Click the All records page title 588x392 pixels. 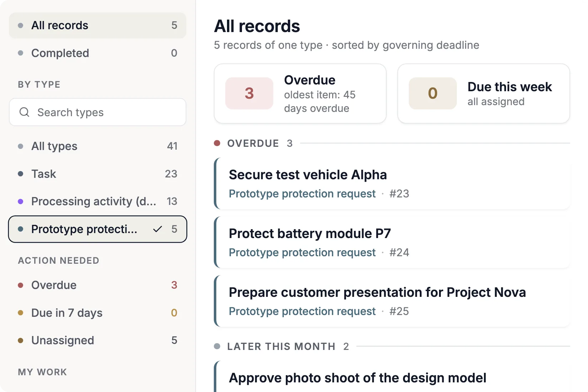257,26
